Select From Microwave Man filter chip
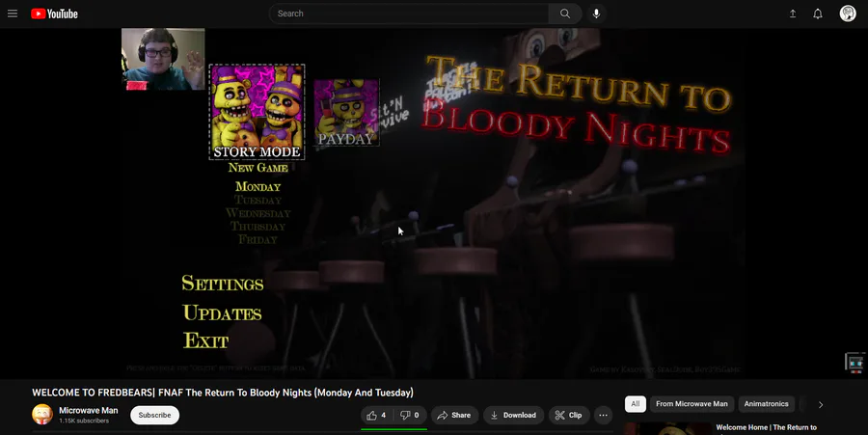868x435 pixels. click(x=692, y=404)
